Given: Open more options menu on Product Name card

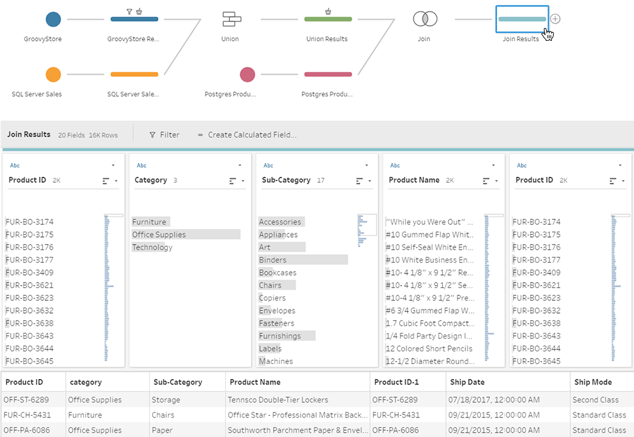Looking at the screenshot, I should (x=493, y=165).
